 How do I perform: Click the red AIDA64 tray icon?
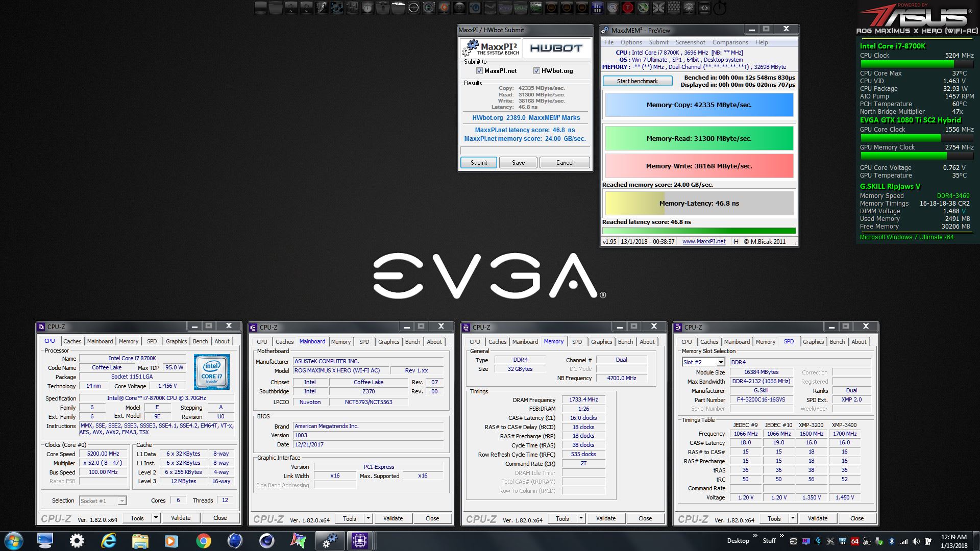tap(854, 541)
